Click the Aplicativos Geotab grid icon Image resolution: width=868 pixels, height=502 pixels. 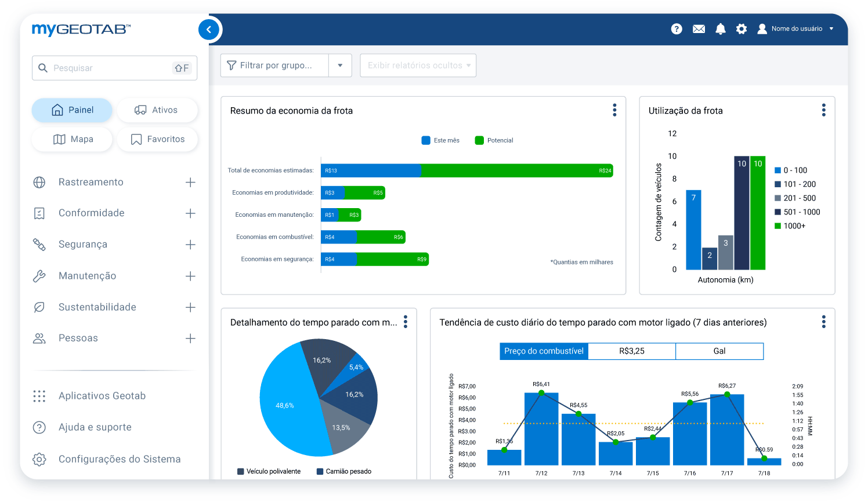pyautogui.click(x=39, y=396)
